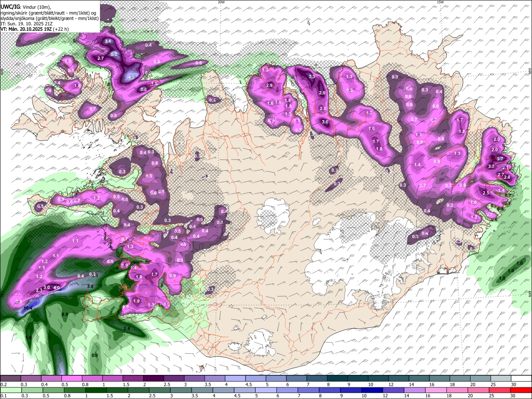Click the 'VT: Mán. 20.10.2025 19Z' valid time text
Image resolution: width=532 pixels, height=399 pixels.
(x=26, y=29)
